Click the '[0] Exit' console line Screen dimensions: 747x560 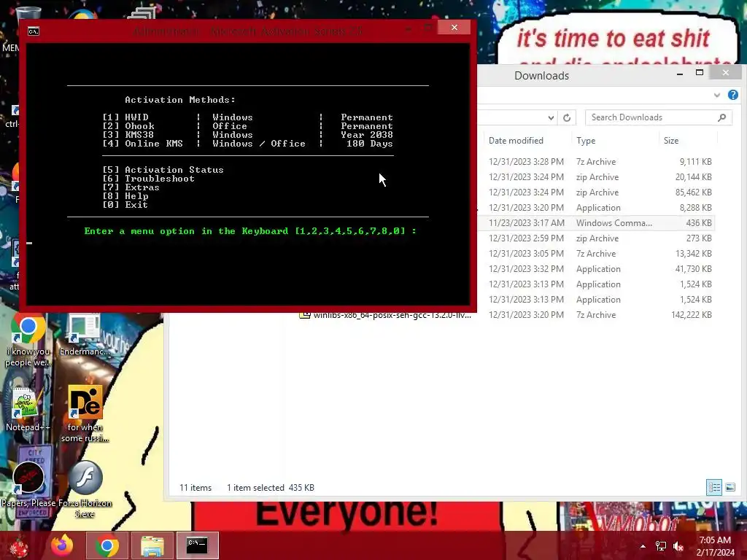coord(125,205)
